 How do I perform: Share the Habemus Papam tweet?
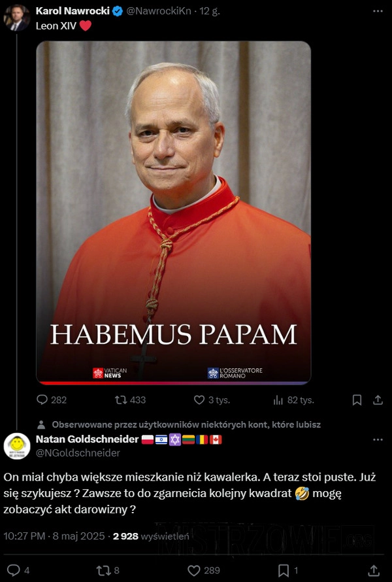click(x=378, y=400)
